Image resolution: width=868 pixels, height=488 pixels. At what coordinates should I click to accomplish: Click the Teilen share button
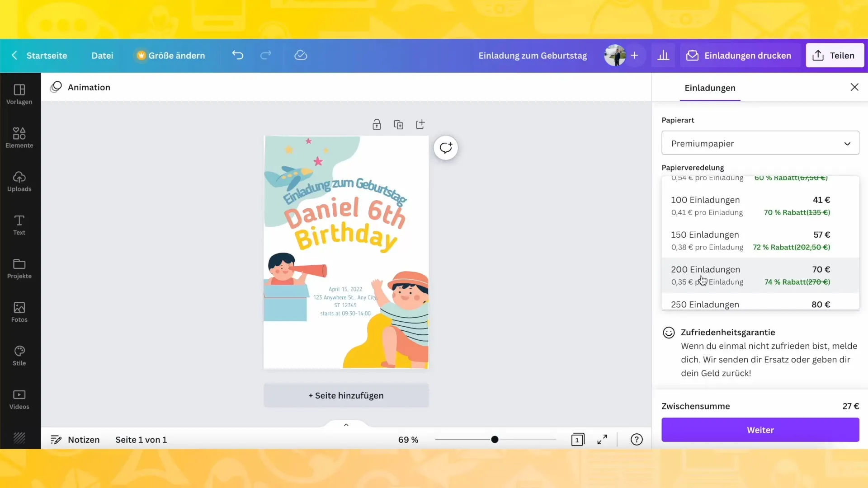pos(835,56)
